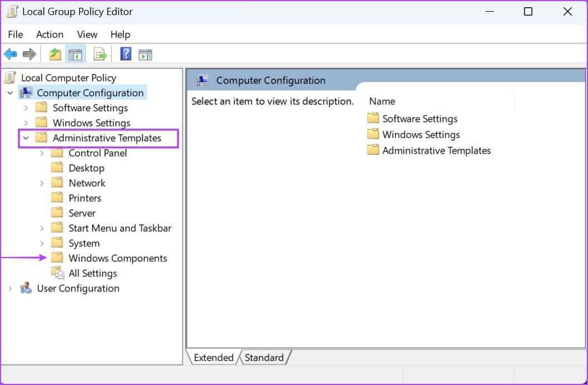Screen dimensions: 588x385
Task: Toggle Show/Hide Console Tree icon
Action: pyautogui.click(x=75, y=55)
